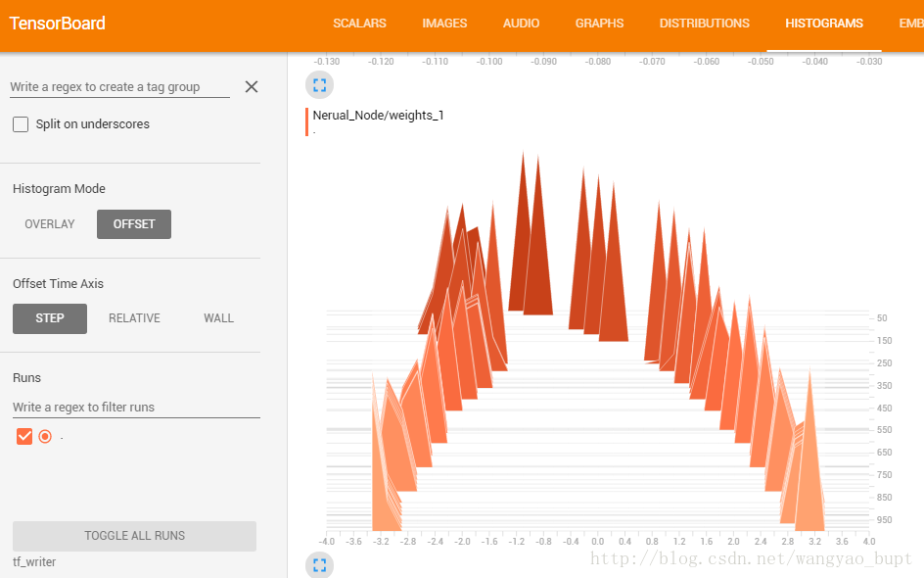Set offset time axis to WALL
The height and width of the screenshot is (578, 924).
[218, 318]
